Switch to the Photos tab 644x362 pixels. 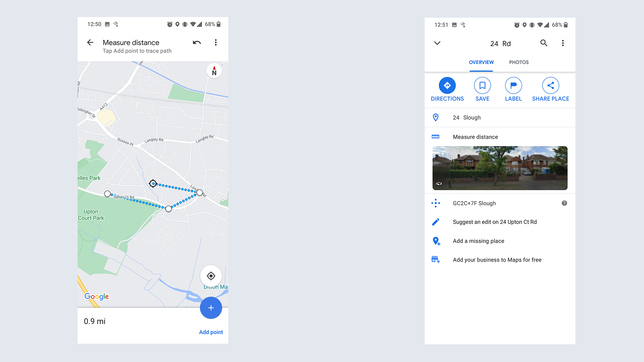519,62
